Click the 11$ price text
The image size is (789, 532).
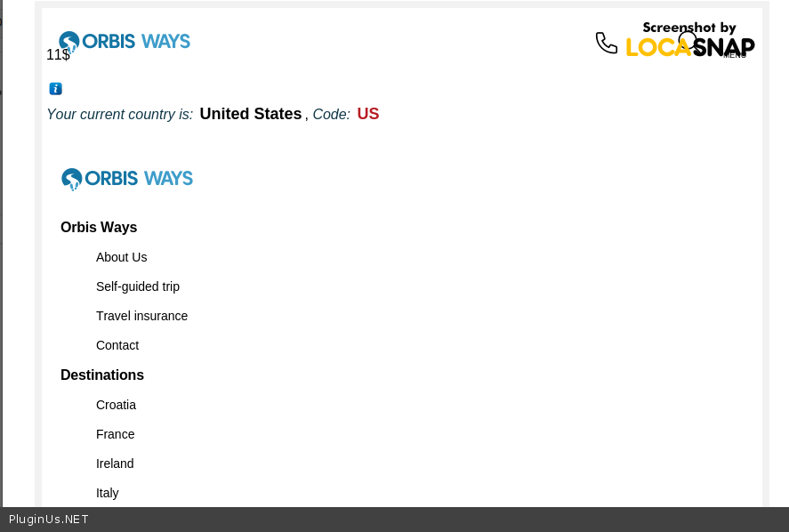[x=58, y=55]
